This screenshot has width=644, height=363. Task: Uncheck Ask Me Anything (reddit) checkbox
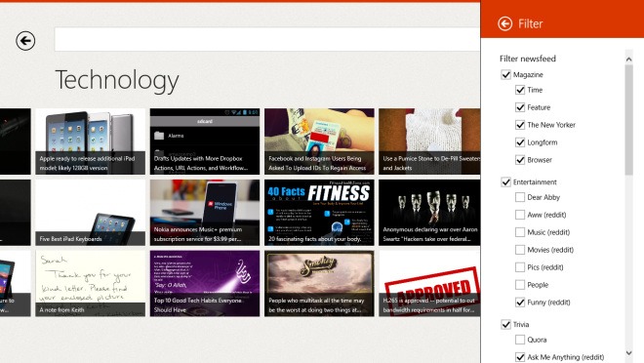pyautogui.click(x=520, y=357)
